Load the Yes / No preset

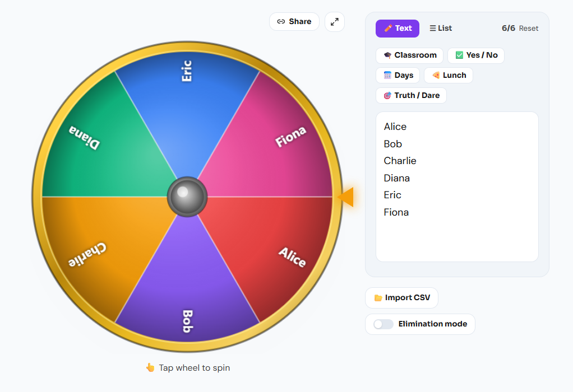tap(476, 55)
